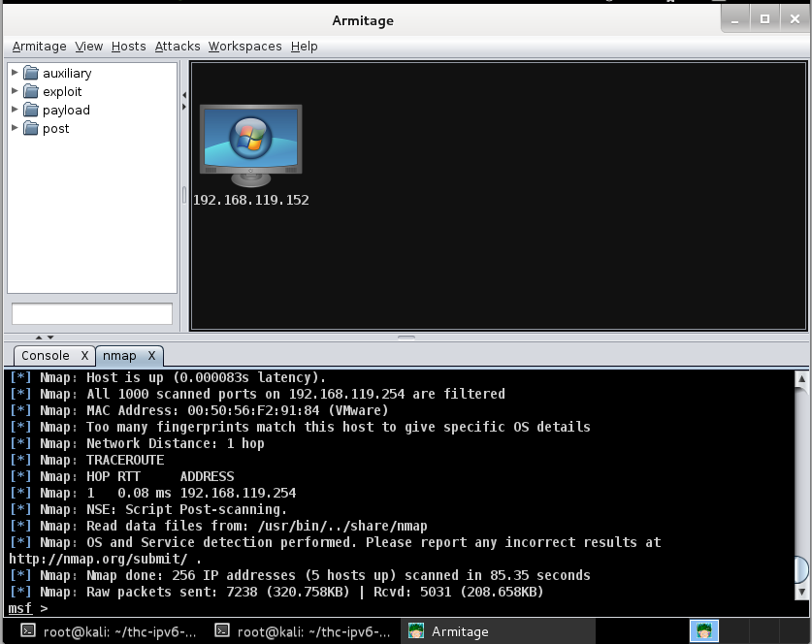Close the Console tab with X
Image resolution: width=812 pixels, height=644 pixels.
coord(84,356)
